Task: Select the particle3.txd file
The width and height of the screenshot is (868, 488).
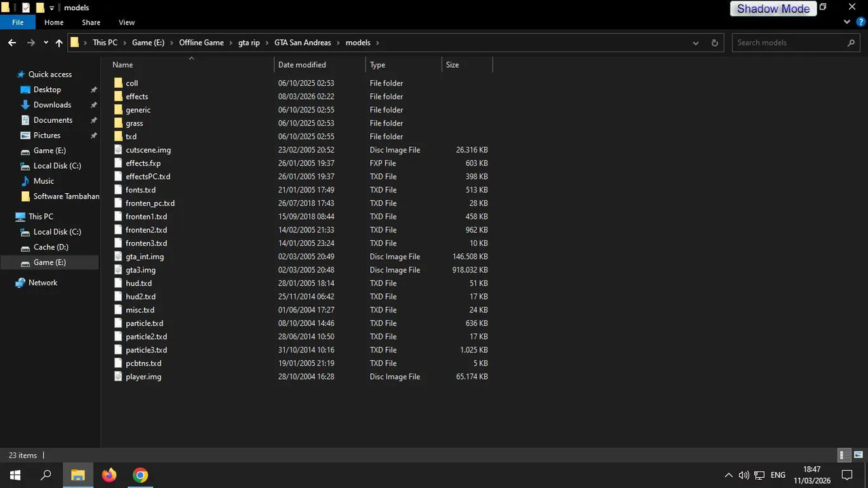Action: [x=146, y=350]
